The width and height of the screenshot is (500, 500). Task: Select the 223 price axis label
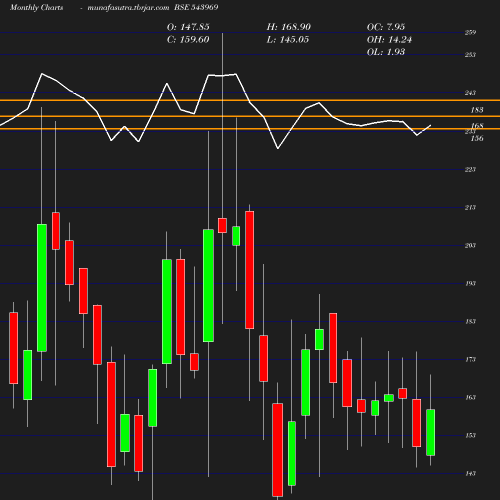[x=470, y=170]
